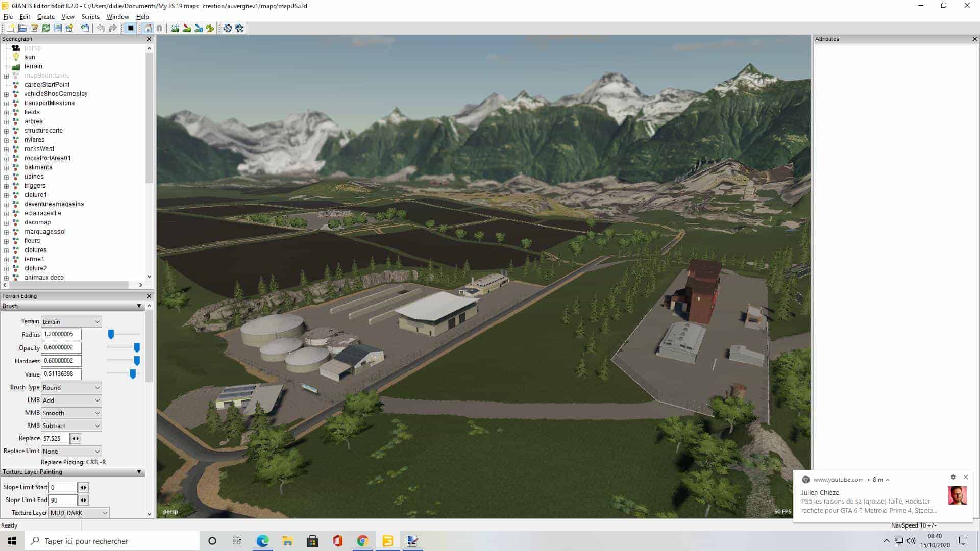Open the Texture Layer MUD_DARK dropdown
The height and width of the screenshot is (551, 980).
[x=79, y=513]
